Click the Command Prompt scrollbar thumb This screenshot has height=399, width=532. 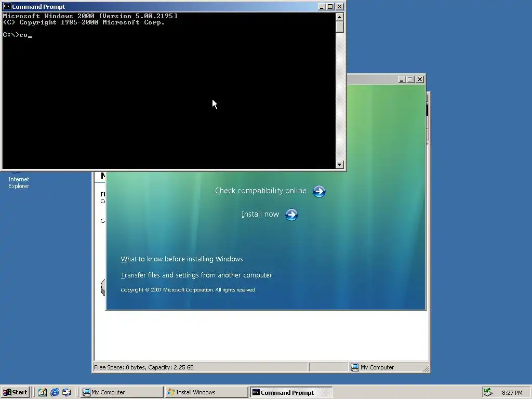point(340,27)
